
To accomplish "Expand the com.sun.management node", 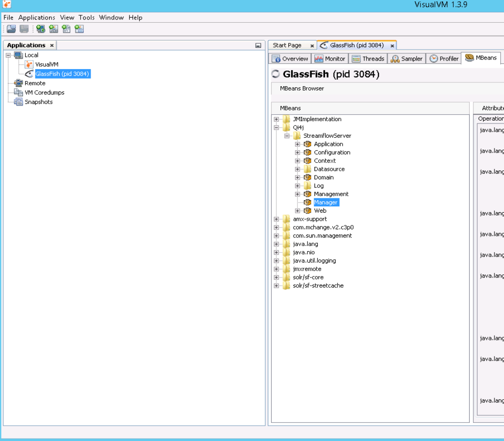I will [x=276, y=236].
